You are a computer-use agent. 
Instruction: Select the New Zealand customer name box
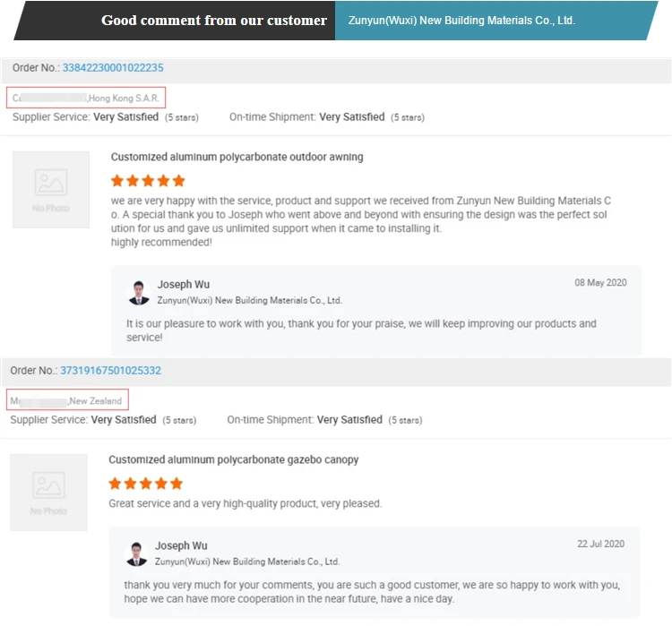pos(67,399)
